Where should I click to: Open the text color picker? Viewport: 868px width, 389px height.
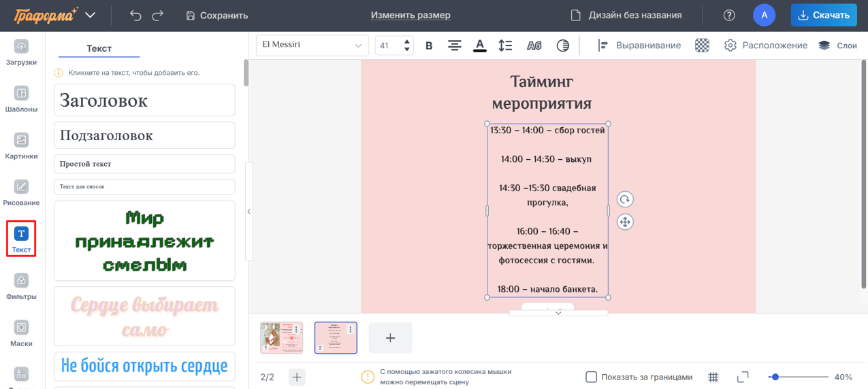(480, 46)
